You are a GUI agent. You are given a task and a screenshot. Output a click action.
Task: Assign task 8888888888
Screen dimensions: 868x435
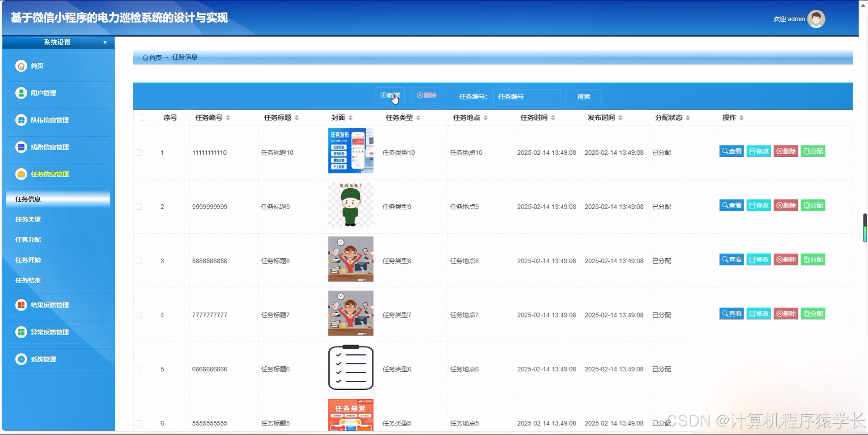813,260
